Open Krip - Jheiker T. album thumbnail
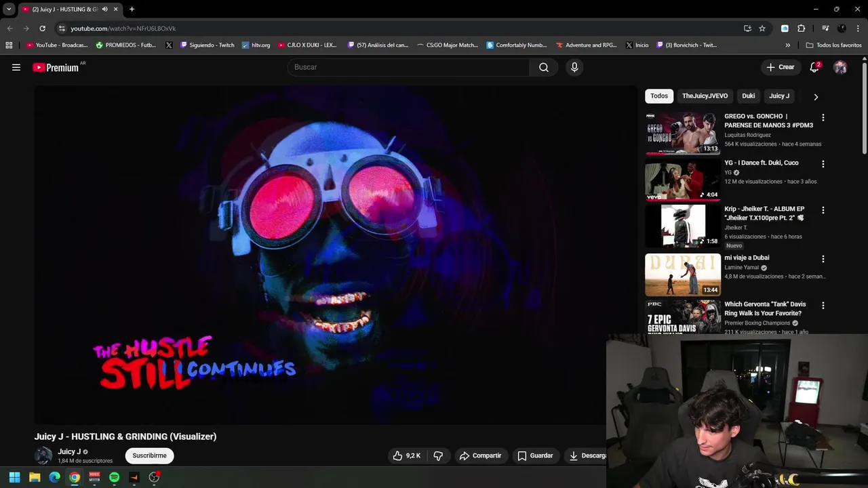The image size is (868, 488). coord(682,226)
